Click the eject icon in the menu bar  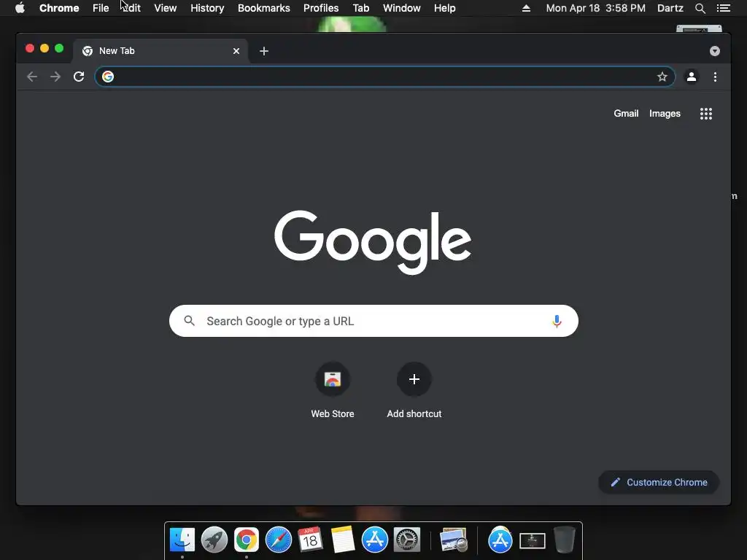point(526,8)
